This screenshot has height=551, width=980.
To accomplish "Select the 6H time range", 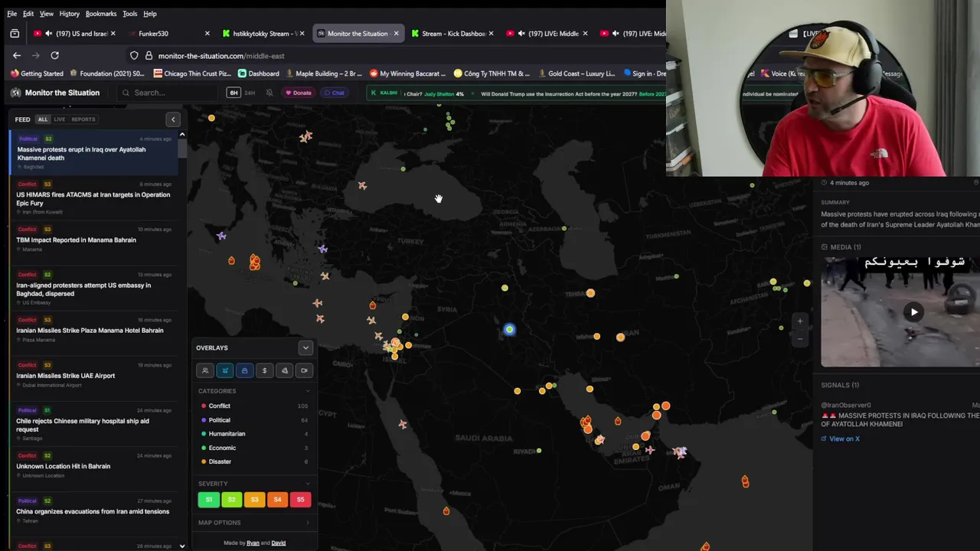I will tap(234, 93).
